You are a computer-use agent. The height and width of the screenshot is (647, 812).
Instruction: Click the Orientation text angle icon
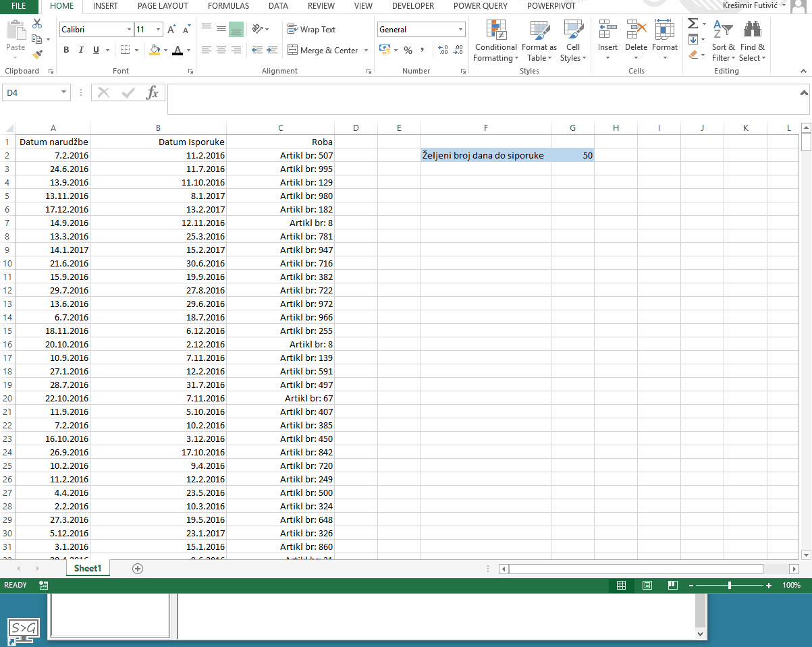pos(256,29)
